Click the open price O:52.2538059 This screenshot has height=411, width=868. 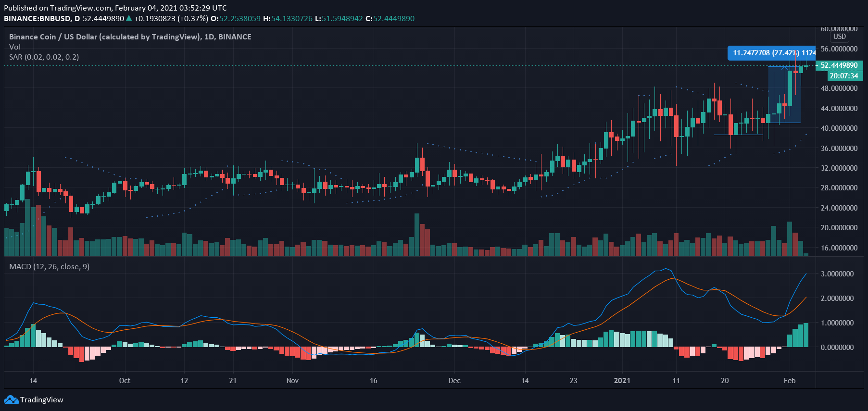[x=236, y=19]
